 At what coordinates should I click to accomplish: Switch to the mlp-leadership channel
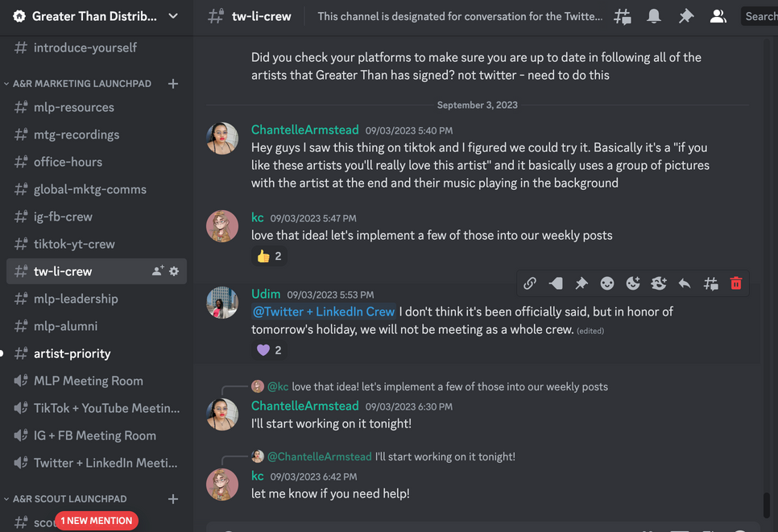76,299
